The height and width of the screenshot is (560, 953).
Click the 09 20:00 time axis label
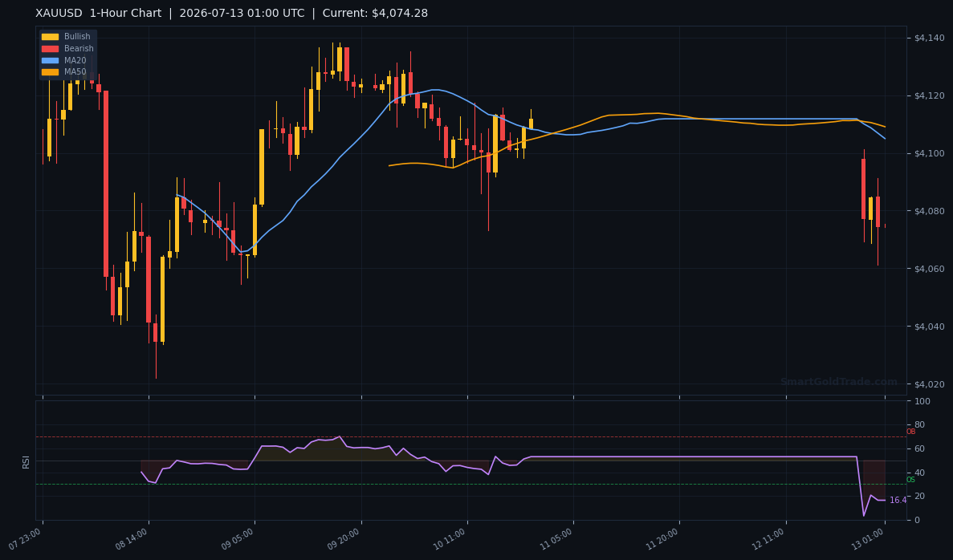point(344,539)
